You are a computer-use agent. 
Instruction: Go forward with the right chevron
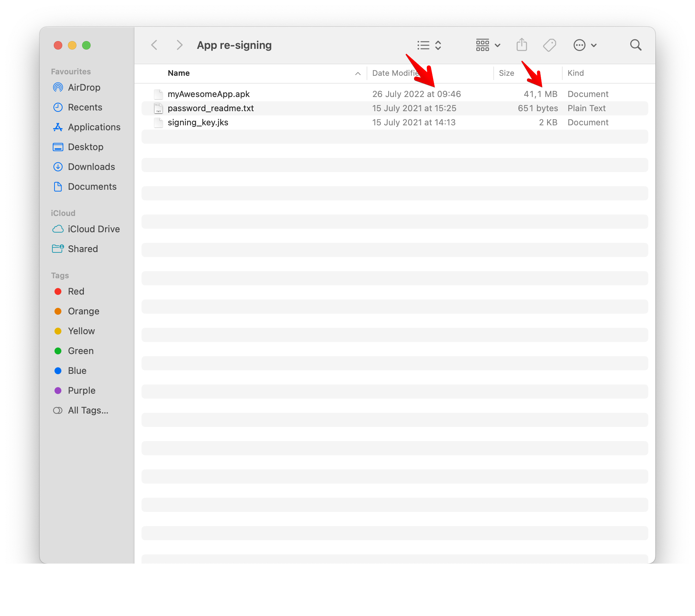[179, 45]
